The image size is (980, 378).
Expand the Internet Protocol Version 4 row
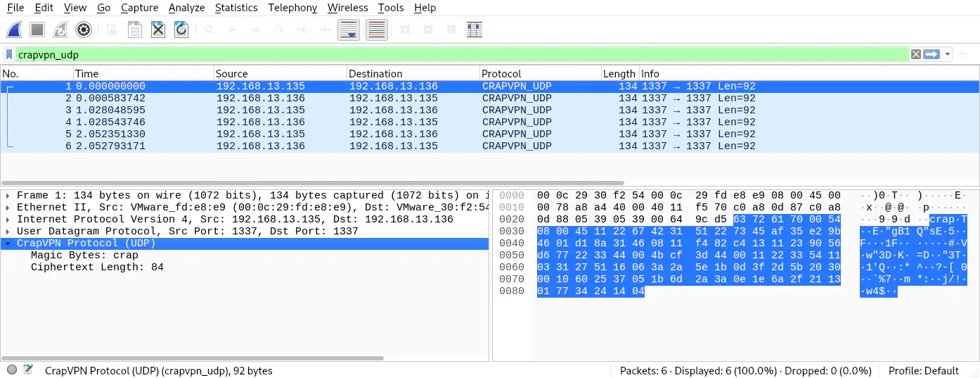(7, 220)
